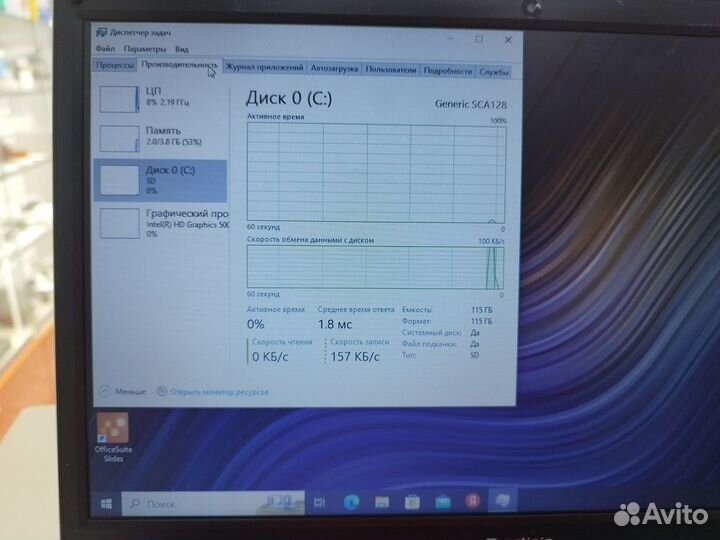Close the Task Manager window
The height and width of the screenshot is (540, 720).
(508, 40)
